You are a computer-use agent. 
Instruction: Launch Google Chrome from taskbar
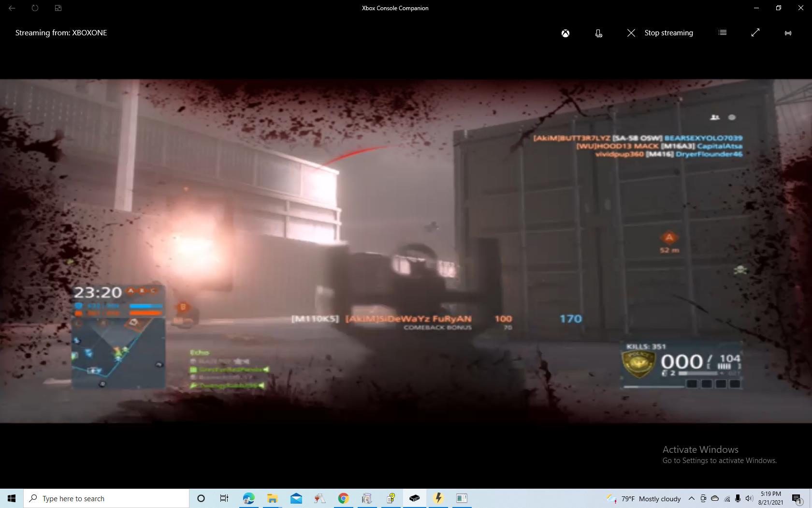tap(343, 498)
